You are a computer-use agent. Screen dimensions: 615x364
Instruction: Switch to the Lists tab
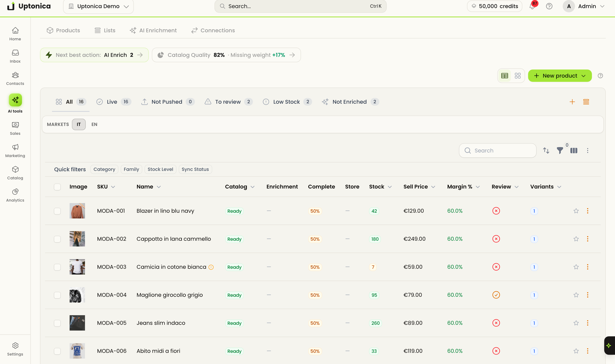click(105, 30)
